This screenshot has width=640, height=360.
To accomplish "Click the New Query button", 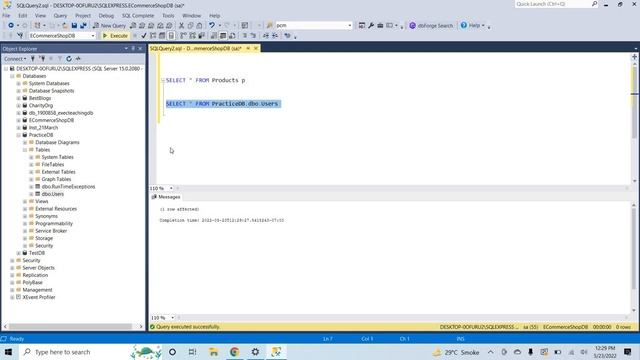I will coord(109,25).
